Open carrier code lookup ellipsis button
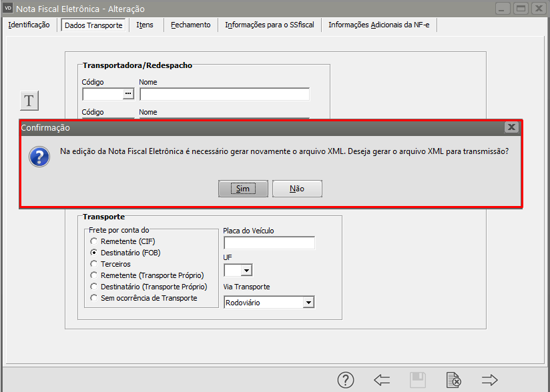 (x=128, y=94)
